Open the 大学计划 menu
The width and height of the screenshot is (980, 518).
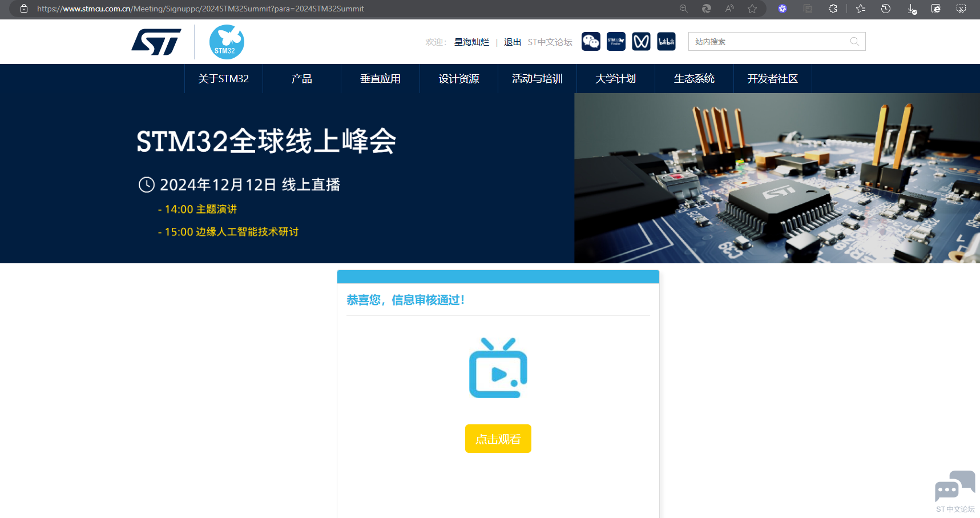point(616,79)
